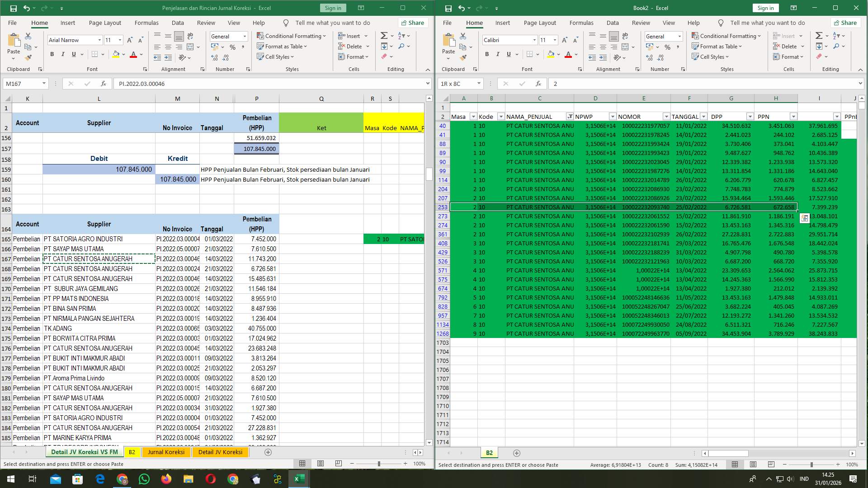Click Format as Table in right workbook

(717, 46)
